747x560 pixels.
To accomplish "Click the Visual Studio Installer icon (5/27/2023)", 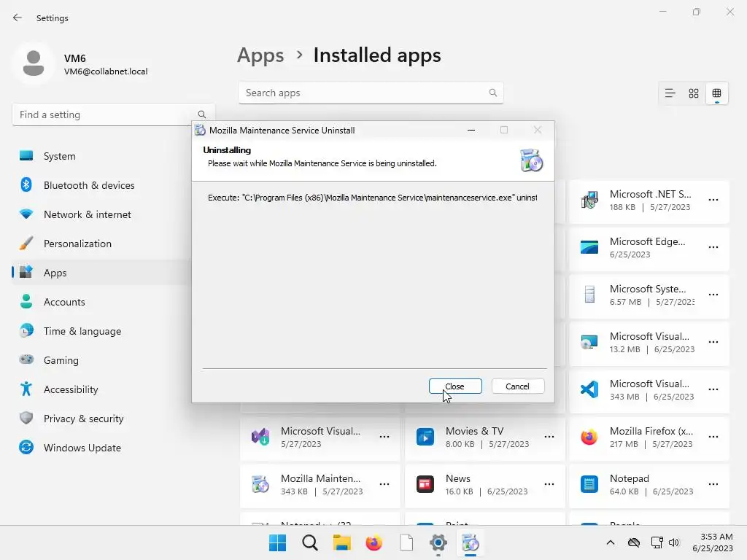I will pos(260,437).
